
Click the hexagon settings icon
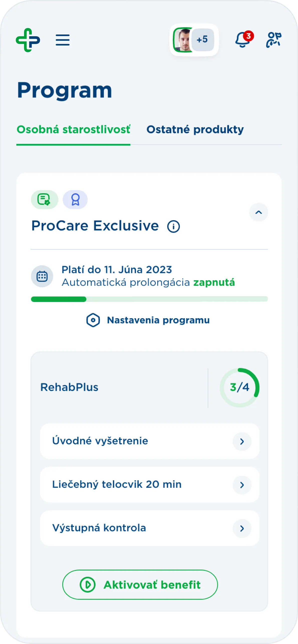(93, 320)
